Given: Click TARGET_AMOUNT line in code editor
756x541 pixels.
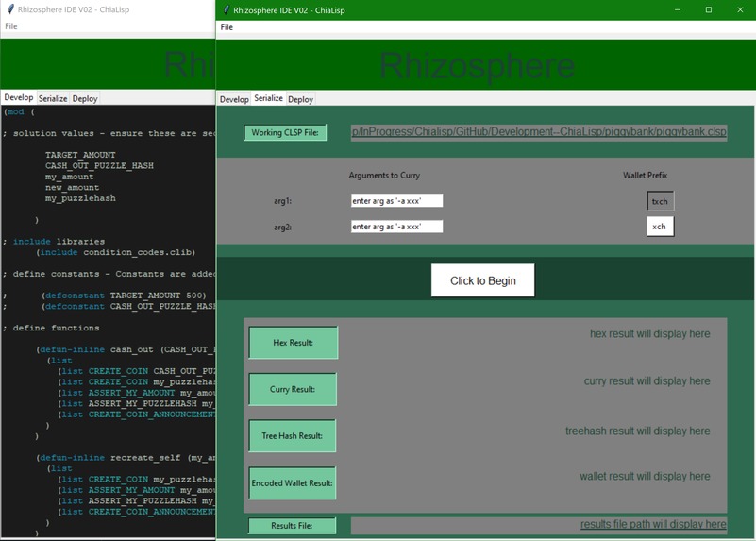Looking at the screenshot, I should (x=80, y=155).
